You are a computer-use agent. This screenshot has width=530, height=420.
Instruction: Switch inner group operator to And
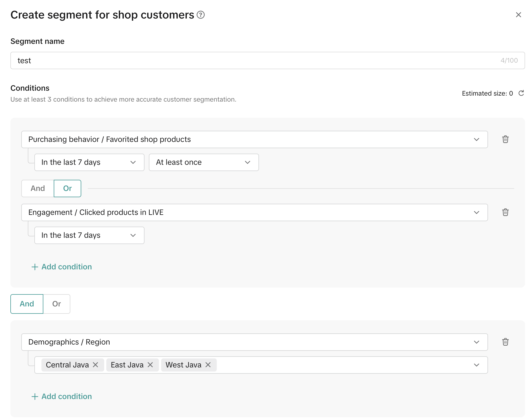pyautogui.click(x=38, y=188)
